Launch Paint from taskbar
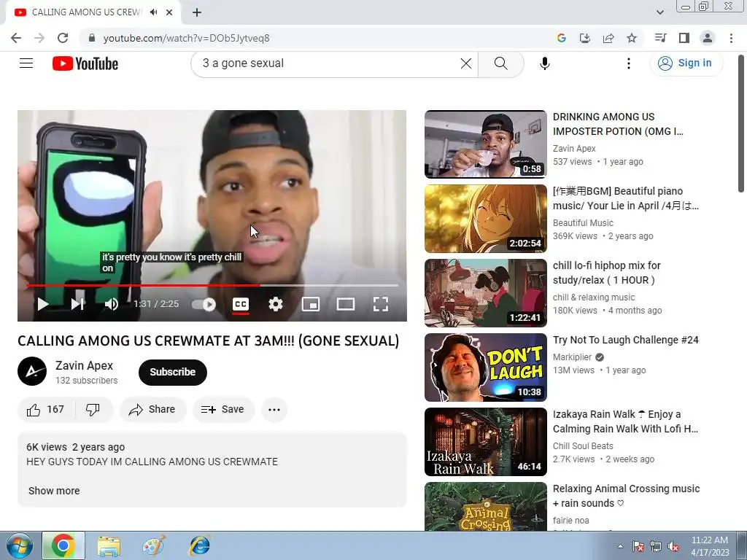The image size is (747, 560). click(154, 545)
